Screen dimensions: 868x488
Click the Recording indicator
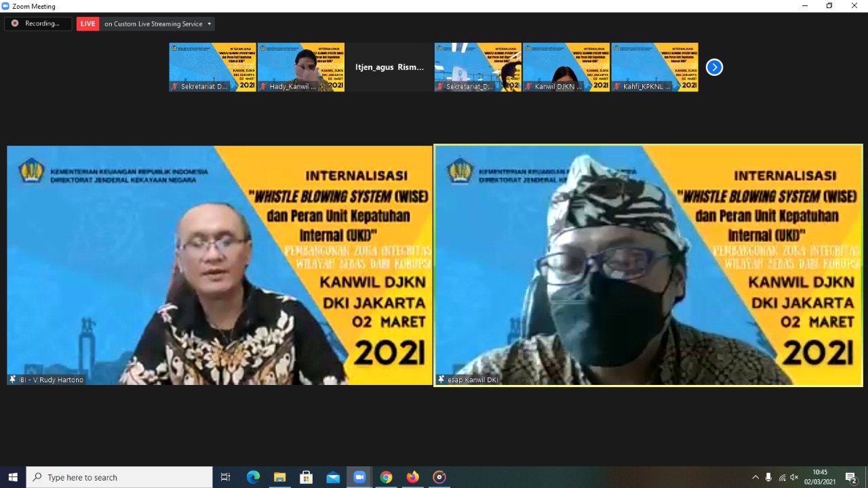coord(37,24)
